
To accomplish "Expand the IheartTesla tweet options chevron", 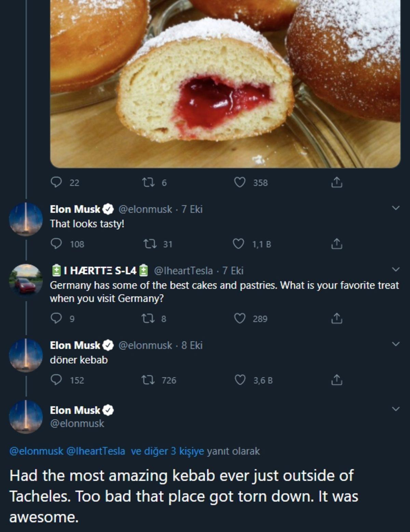I will (x=396, y=269).
